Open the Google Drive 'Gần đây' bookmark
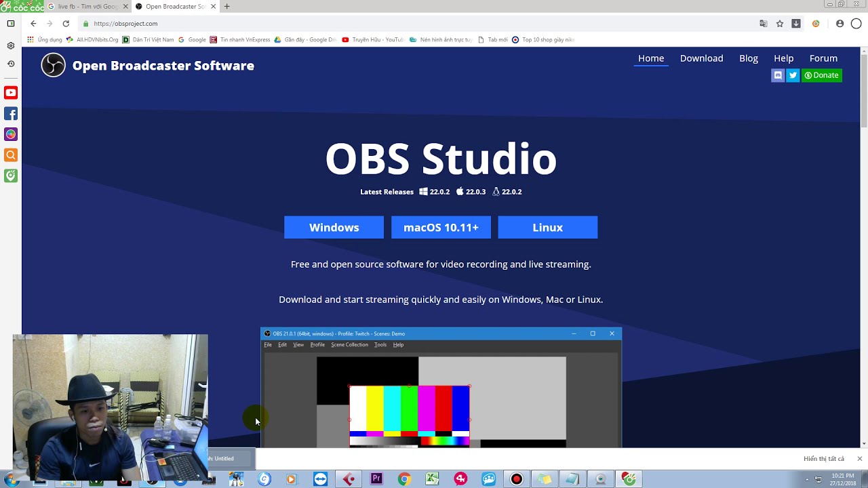 point(305,40)
